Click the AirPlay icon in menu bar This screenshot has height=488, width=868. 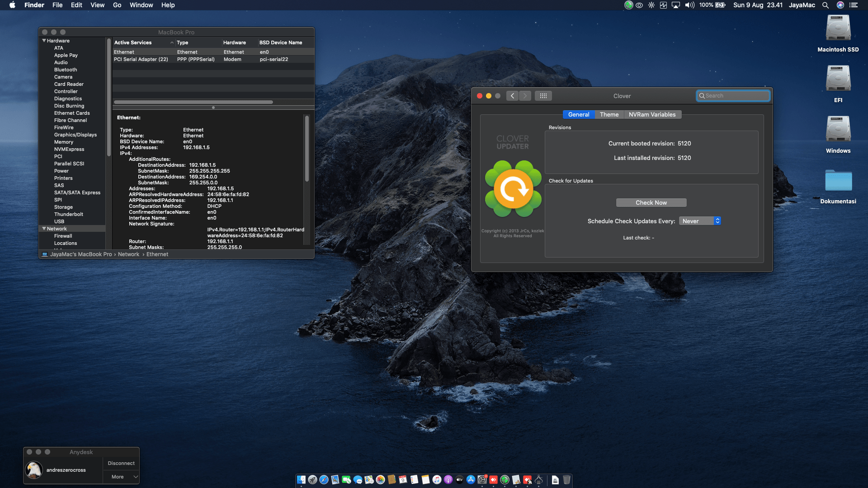676,5
